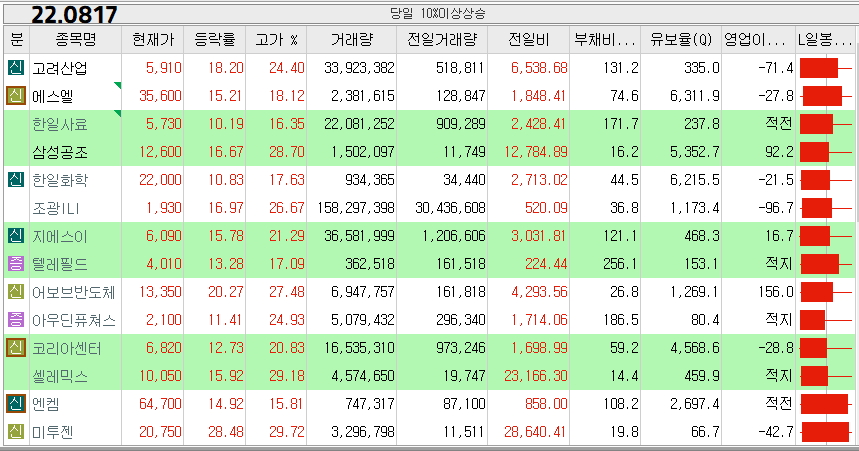The width and height of the screenshot is (859, 451).
Task: Click the 신 badge icon beside 에스엘
Action: (16, 96)
